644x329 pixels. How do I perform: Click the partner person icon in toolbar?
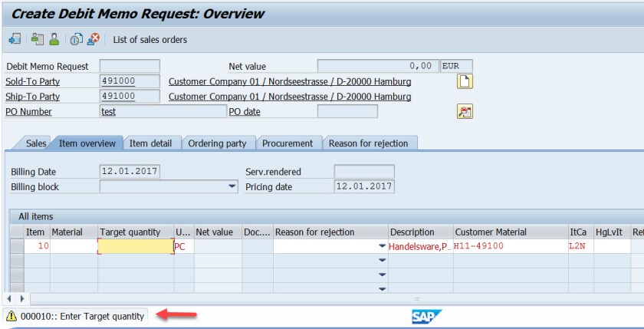[54, 39]
